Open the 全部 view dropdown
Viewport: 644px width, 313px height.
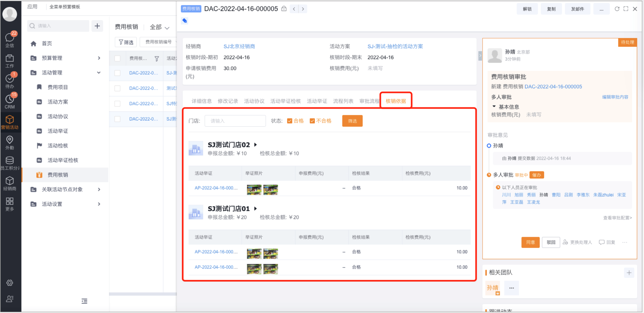click(159, 27)
